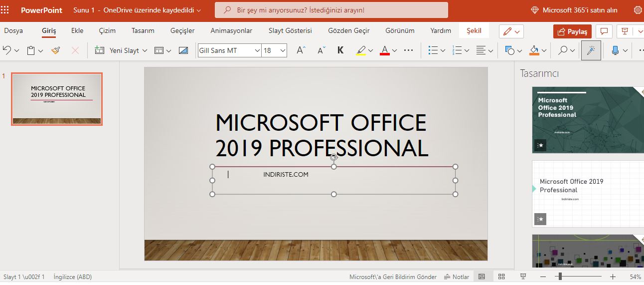Select slide 1 thumbnail in panel

click(x=57, y=99)
